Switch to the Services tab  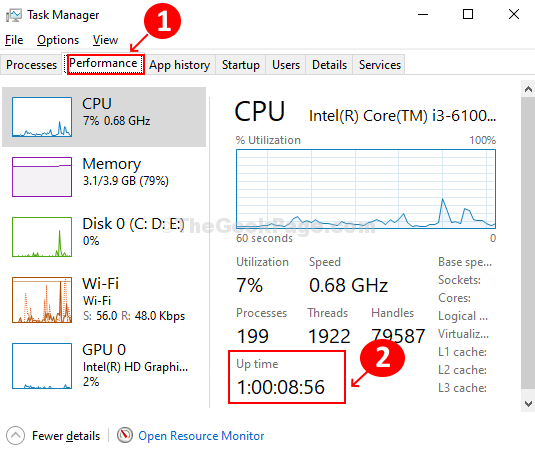click(380, 65)
